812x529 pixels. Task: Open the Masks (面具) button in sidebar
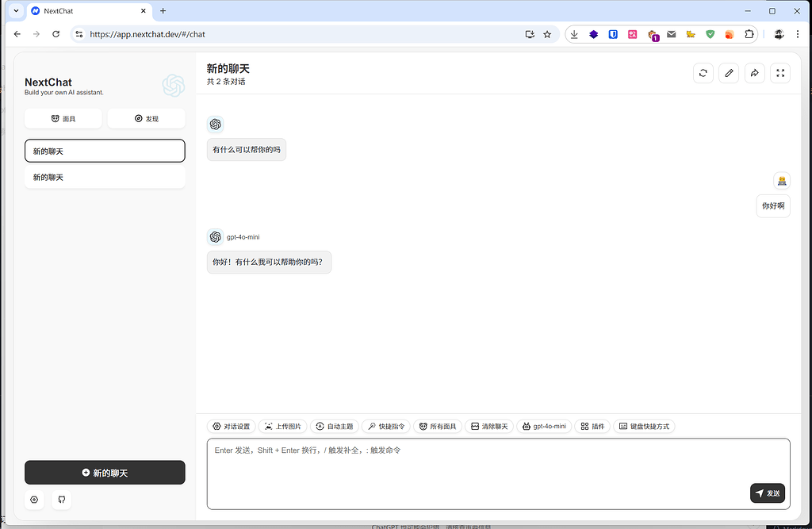pos(63,119)
